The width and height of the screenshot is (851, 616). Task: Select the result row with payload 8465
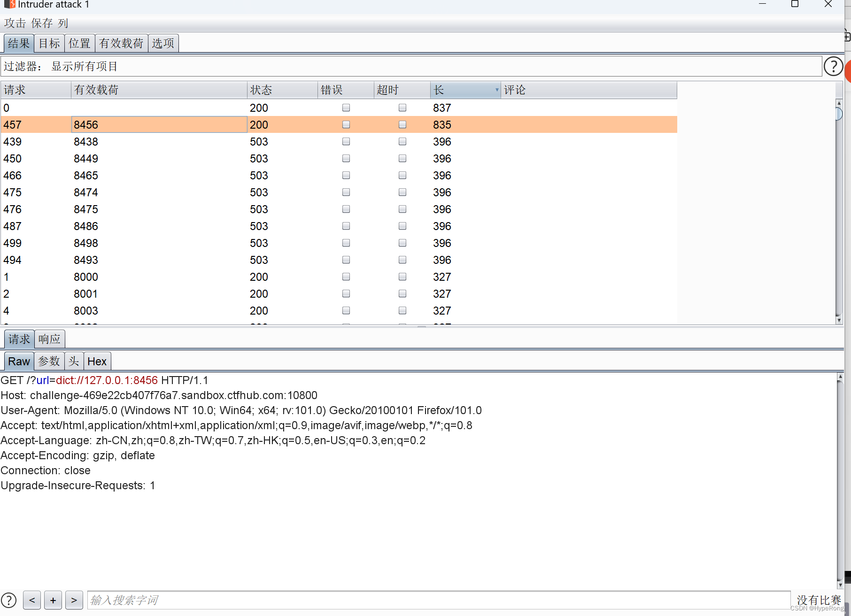click(x=339, y=175)
